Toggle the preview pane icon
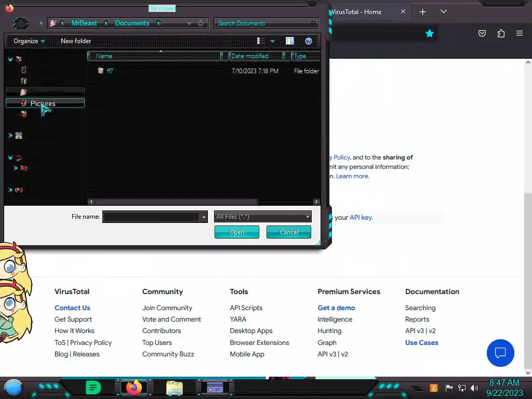532x399 pixels. (290, 41)
